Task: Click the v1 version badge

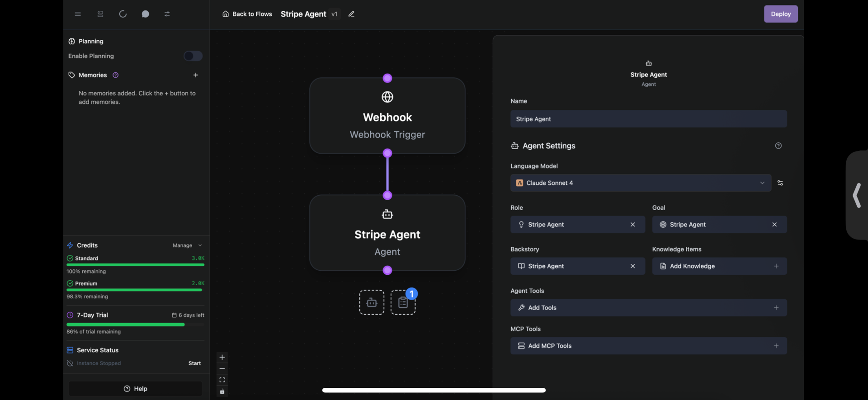Action: click(x=335, y=14)
